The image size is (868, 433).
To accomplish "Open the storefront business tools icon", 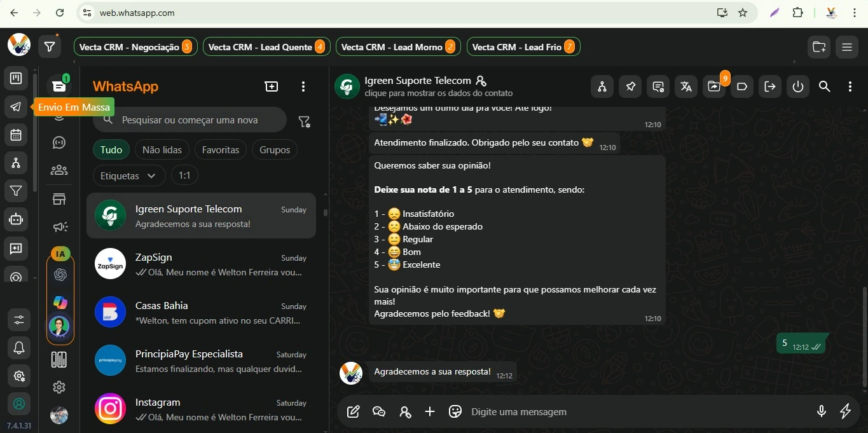I will tap(59, 199).
